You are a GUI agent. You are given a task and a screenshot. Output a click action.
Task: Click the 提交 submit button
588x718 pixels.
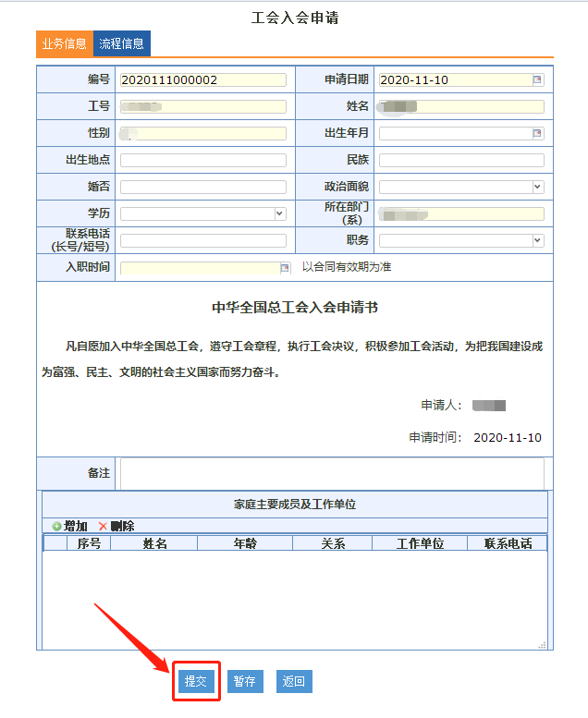(x=195, y=682)
